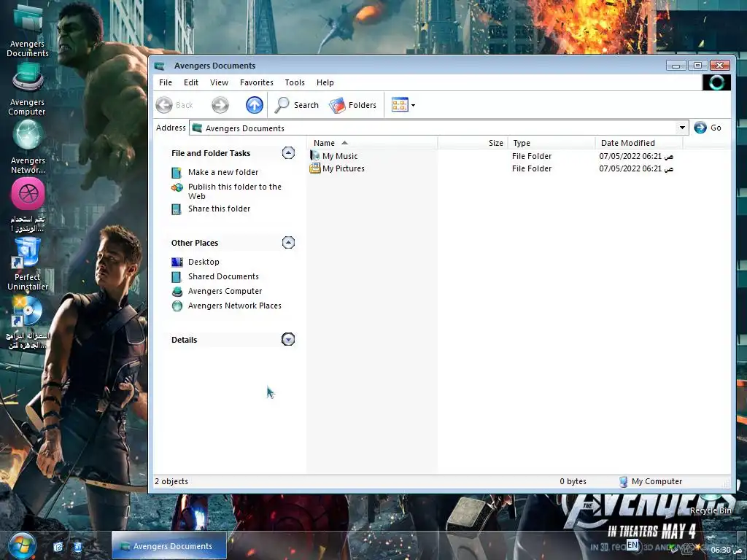Open the Search pane
The width and height of the screenshot is (747, 560).
tap(297, 105)
